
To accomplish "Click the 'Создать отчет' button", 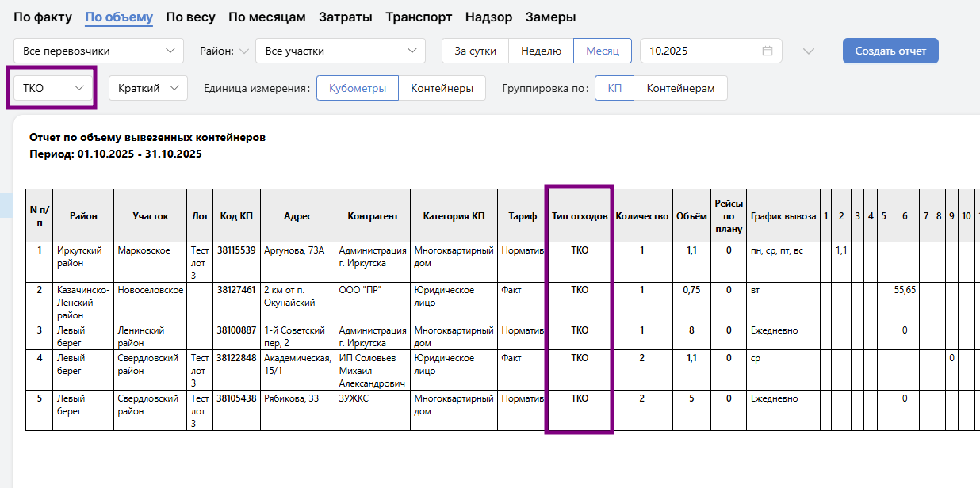I will pyautogui.click(x=890, y=51).
